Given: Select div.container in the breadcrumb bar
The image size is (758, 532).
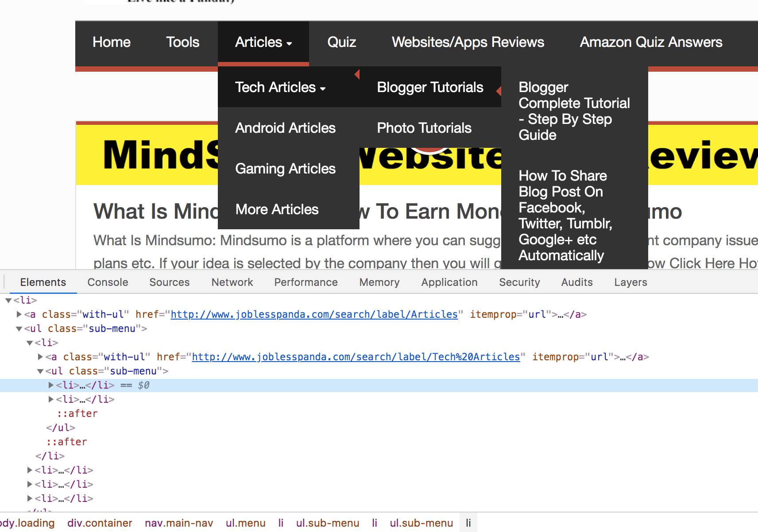Looking at the screenshot, I should pyautogui.click(x=100, y=523).
